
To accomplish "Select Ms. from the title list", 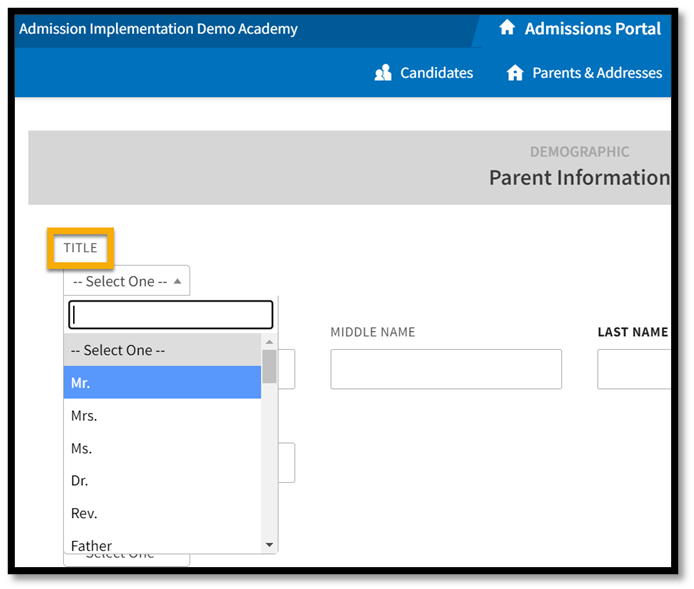I will 162,448.
